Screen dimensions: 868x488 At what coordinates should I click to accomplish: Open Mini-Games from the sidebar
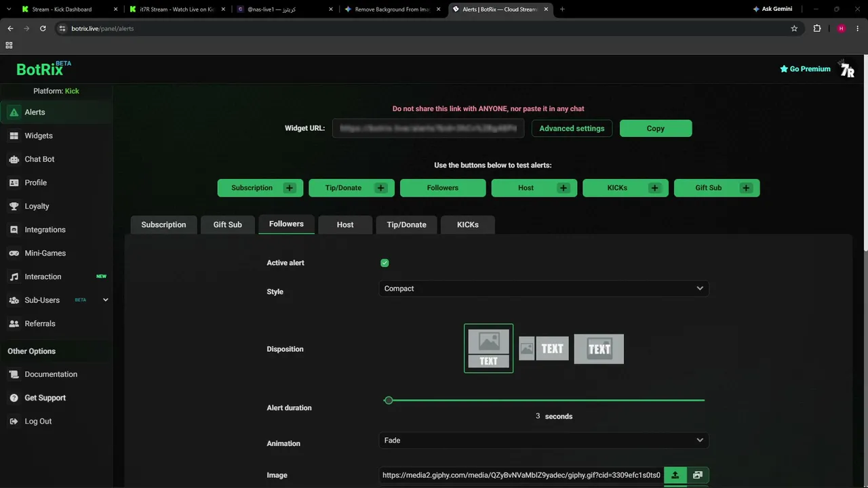(x=56, y=253)
